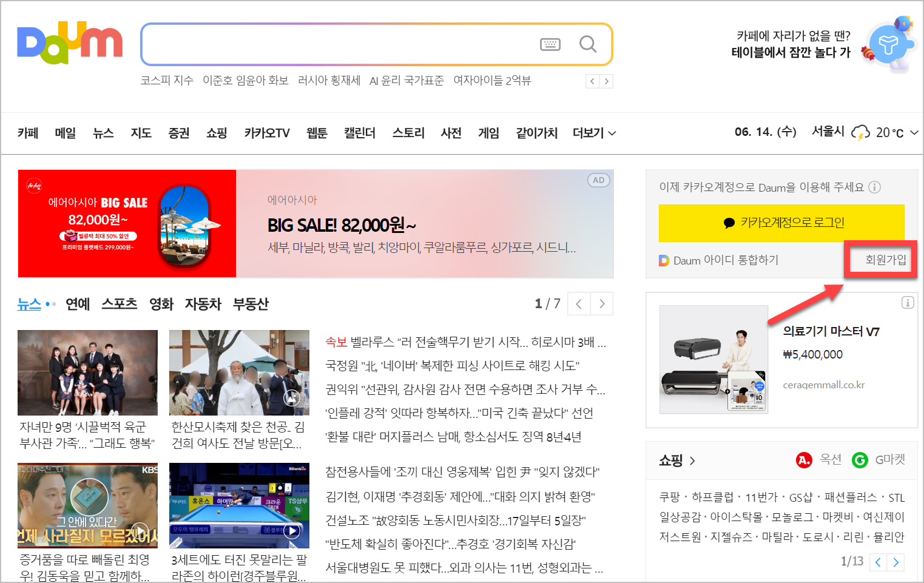The image size is (924, 583).
Task: Open the 지도 menu item
Action: pos(141,133)
